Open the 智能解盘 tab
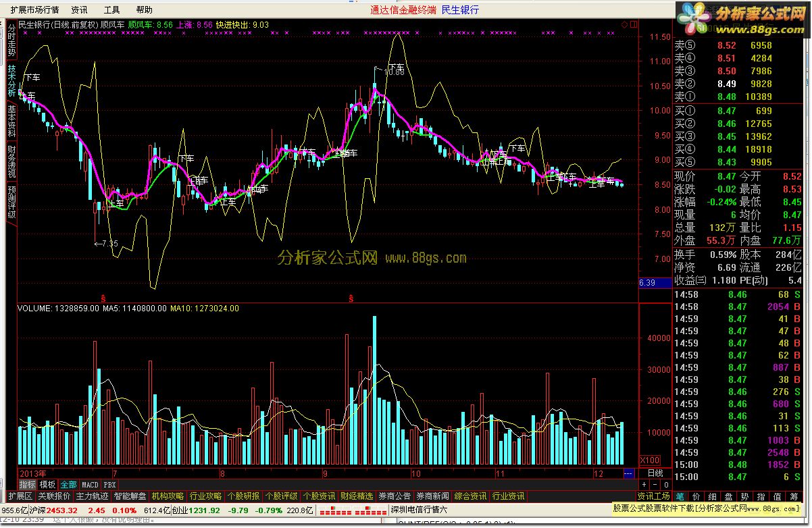The height and width of the screenshot is (528, 812). point(130,496)
